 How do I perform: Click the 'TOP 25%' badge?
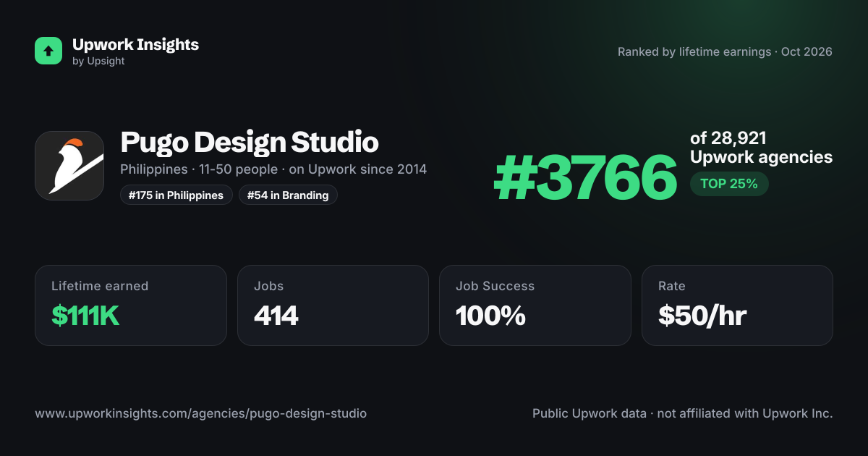coord(729,184)
